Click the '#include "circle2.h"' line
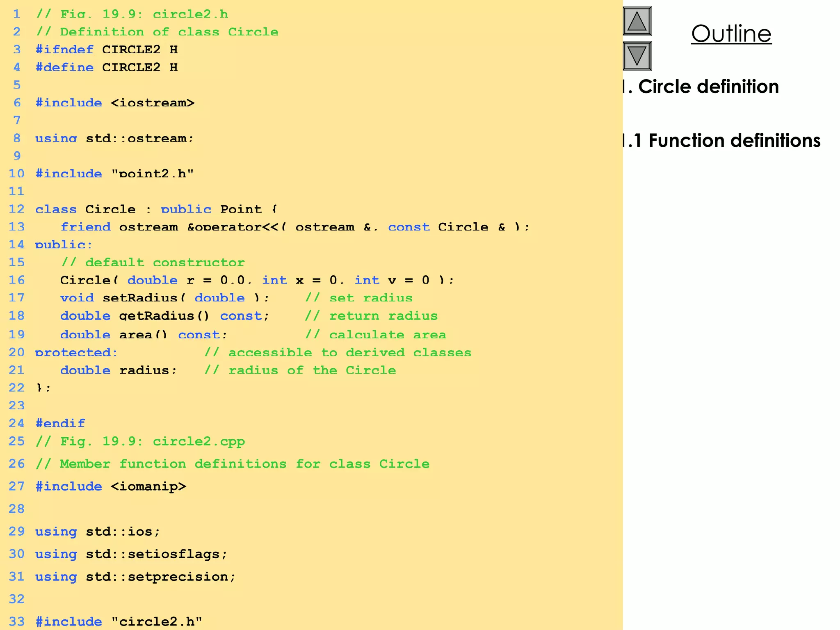The width and height of the screenshot is (840, 630). pos(119,622)
